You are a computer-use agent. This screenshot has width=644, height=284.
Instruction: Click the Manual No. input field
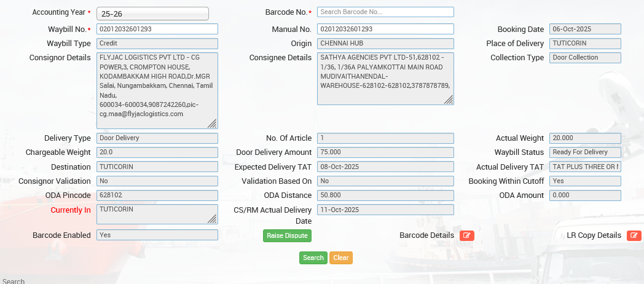tap(385, 29)
